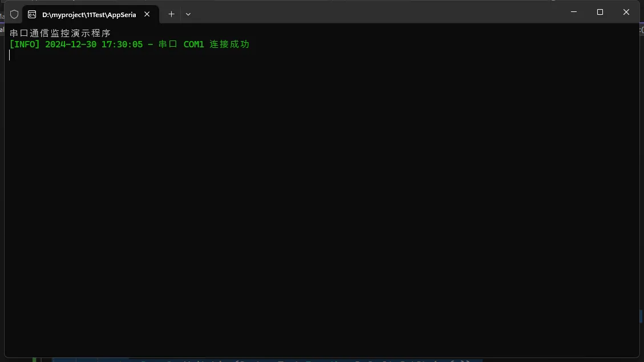
Task: Maximize the terminal window
Action: 600,12
